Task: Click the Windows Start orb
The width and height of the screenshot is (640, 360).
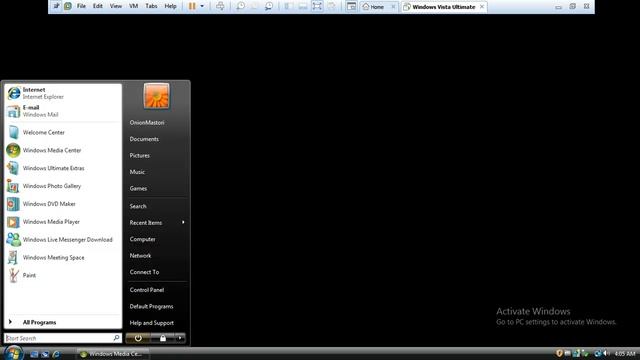Action: [x=13, y=353]
